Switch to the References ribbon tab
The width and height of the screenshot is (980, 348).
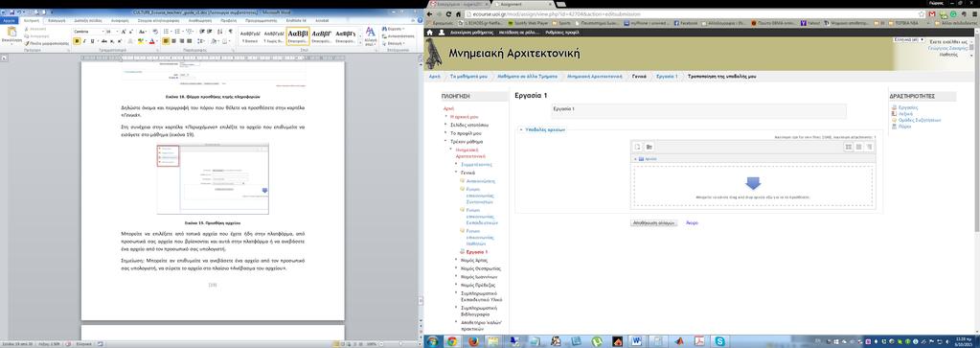click(x=120, y=21)
